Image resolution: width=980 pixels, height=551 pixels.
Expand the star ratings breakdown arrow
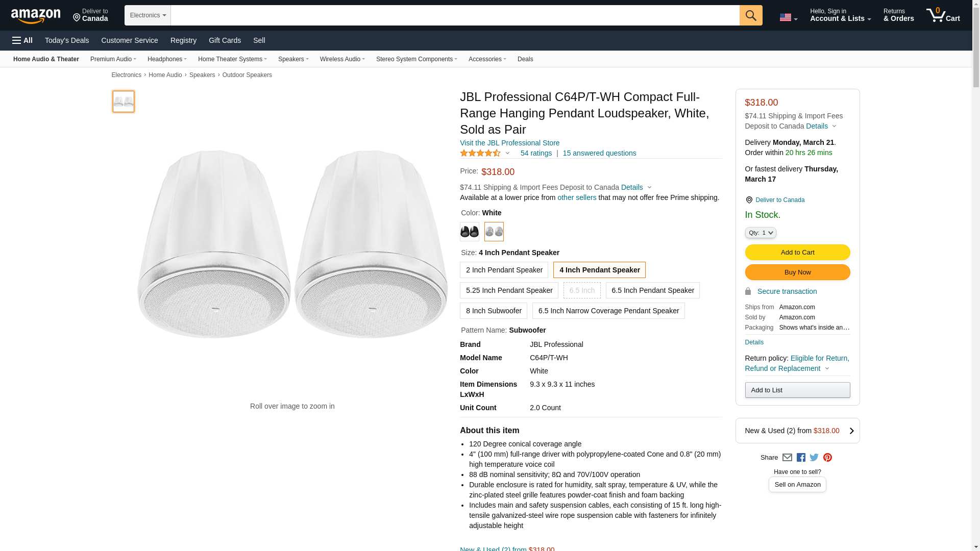[x=507, y=153]
